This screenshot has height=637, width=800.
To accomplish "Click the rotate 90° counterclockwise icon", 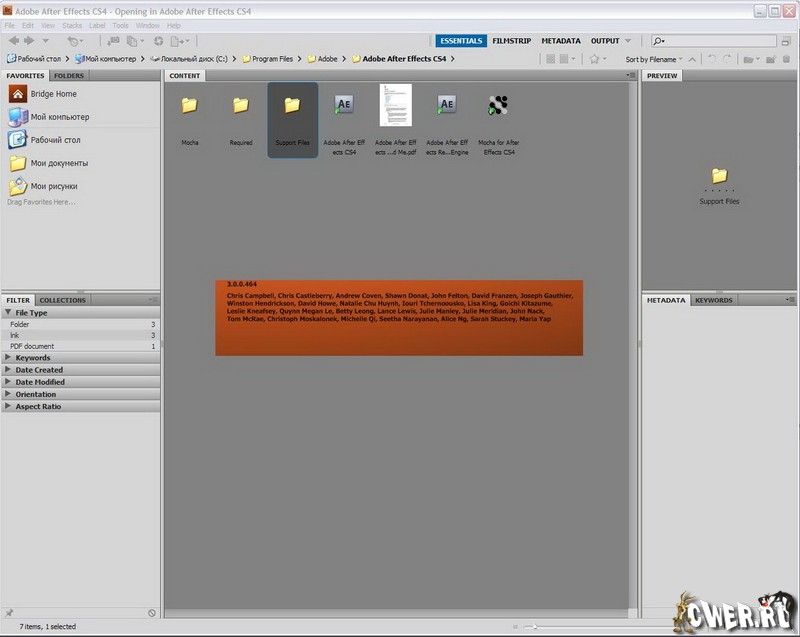I will 712,59.
